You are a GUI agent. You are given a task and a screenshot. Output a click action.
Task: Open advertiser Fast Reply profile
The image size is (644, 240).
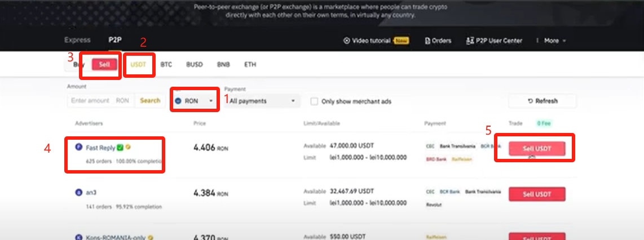coord(100,147)
